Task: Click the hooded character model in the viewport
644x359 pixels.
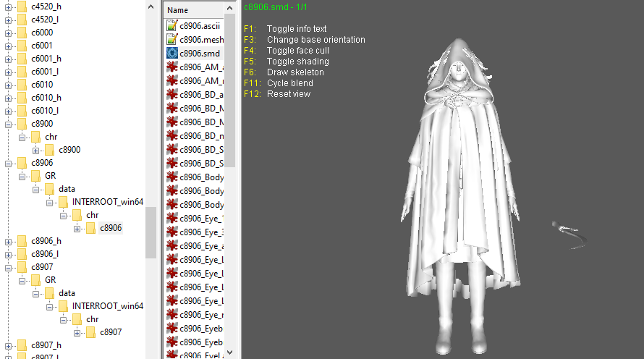Action: point(460,197)
